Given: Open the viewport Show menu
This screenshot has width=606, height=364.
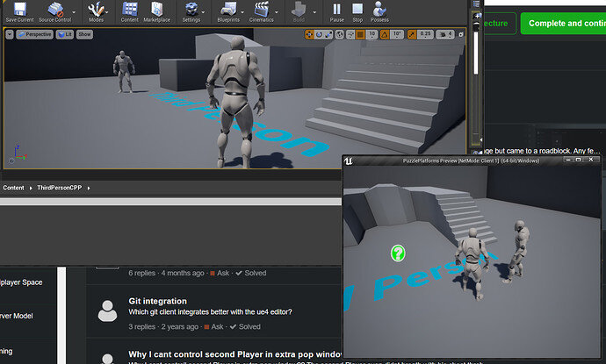Looking at the screenshot, I should click(x=84, y=34).
